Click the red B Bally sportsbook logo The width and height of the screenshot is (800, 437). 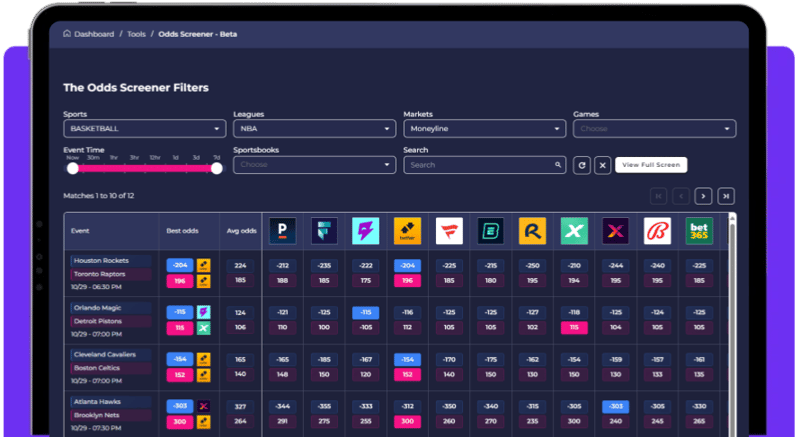pyautogui.click(x=657, y=231)
